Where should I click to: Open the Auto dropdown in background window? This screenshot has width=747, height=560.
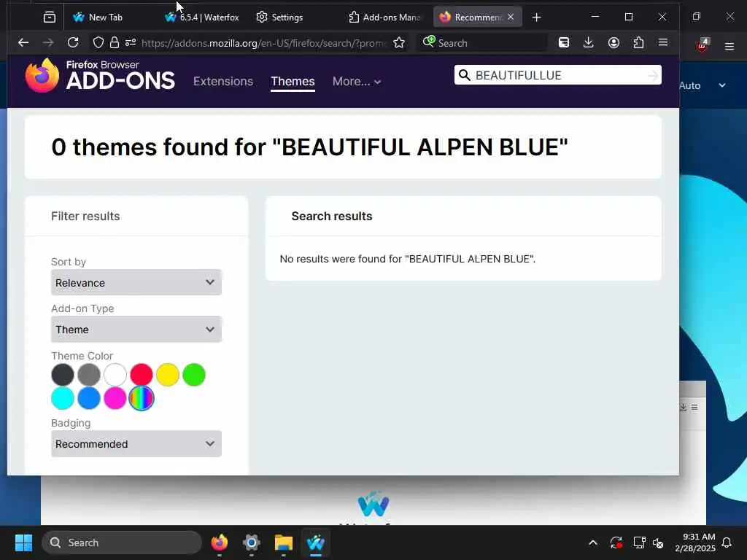coord(703,86)
